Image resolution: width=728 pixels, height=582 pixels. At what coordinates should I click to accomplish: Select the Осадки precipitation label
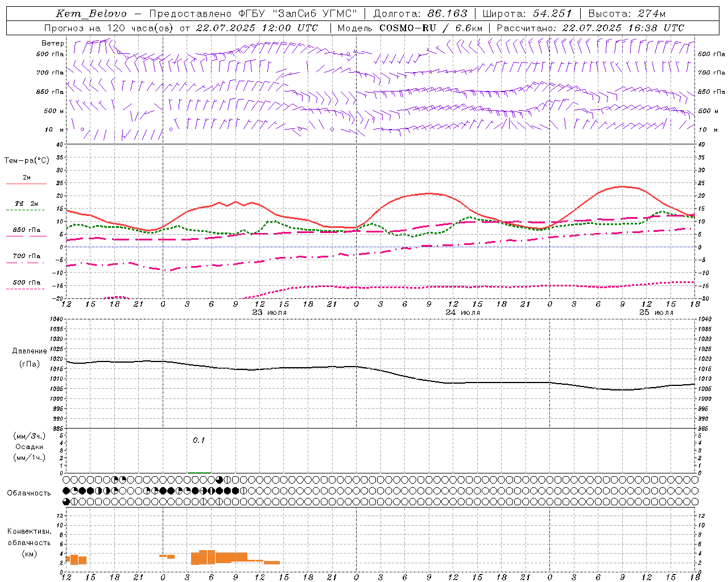(x=30, y=447)
